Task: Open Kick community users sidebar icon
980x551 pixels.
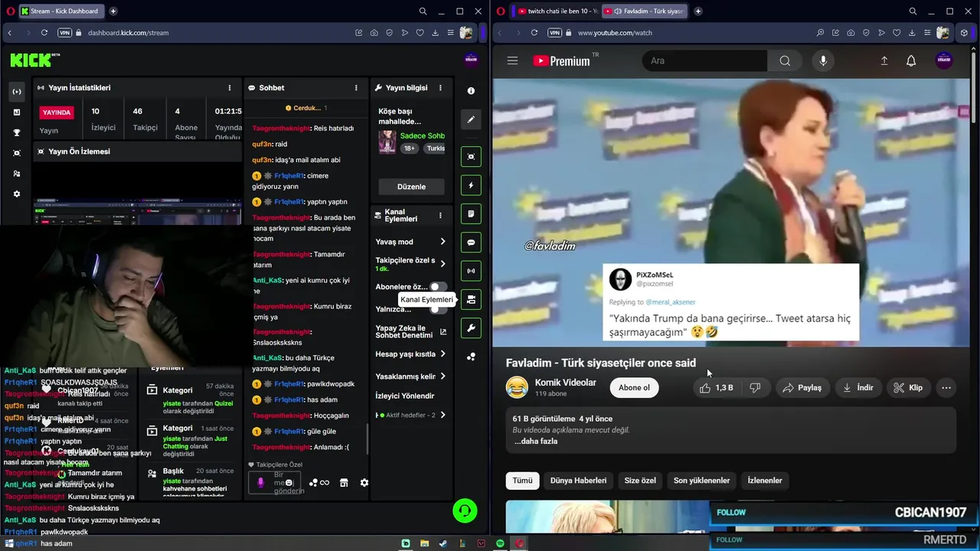Action: 17,174
